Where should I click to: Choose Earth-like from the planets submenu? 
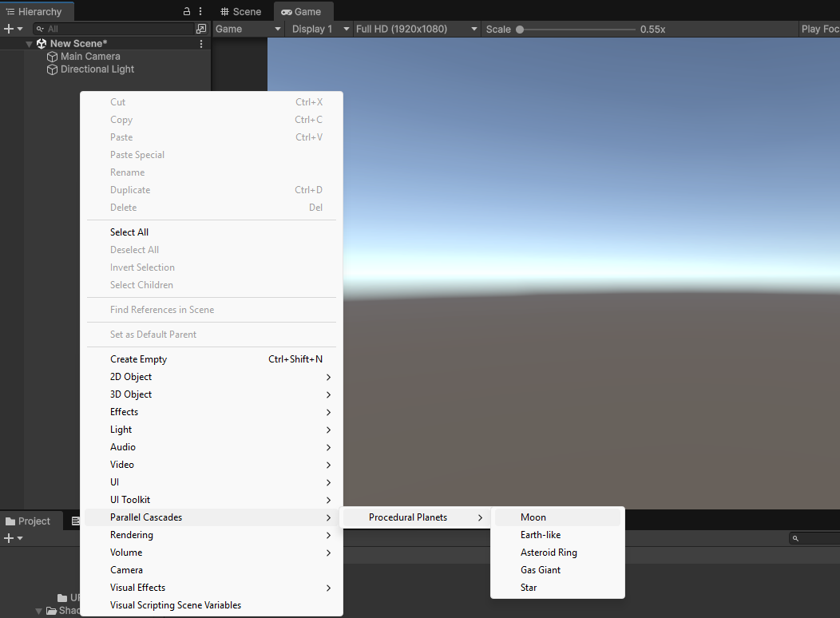coord(540,534)
